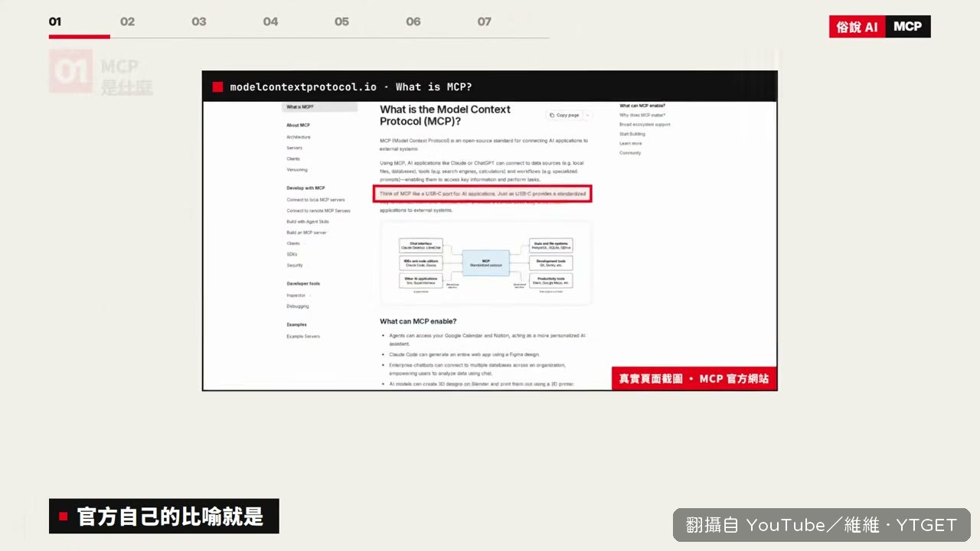Open the Security sidebar link
This screenshot has width=980, height=551.
coord(295,265)
